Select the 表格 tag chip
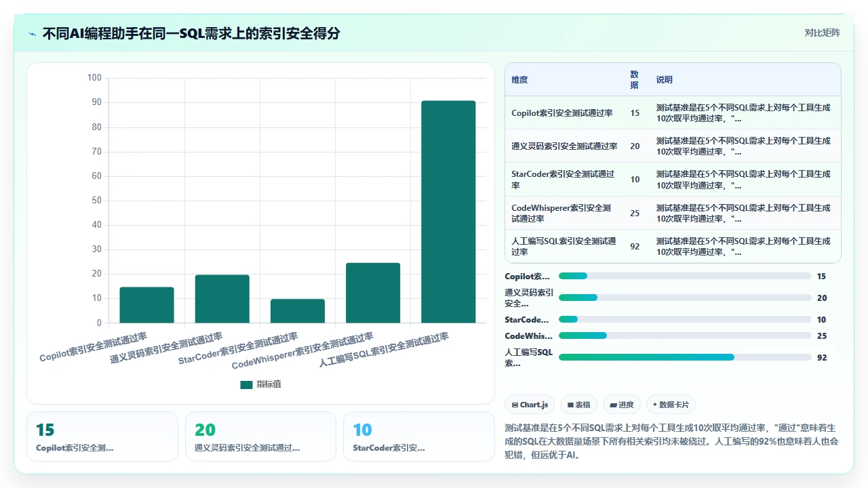 click(578, 405)
